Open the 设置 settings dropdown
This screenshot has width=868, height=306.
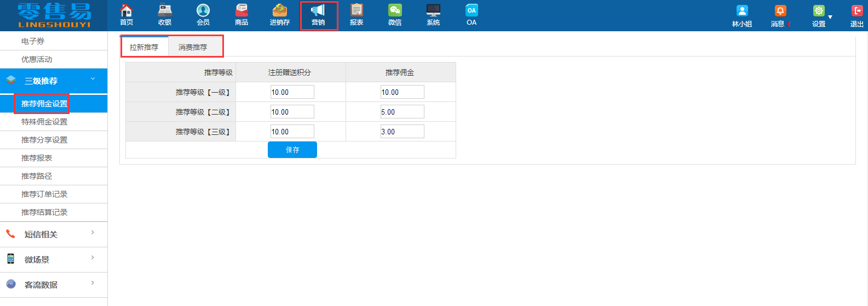pos(821,15)
